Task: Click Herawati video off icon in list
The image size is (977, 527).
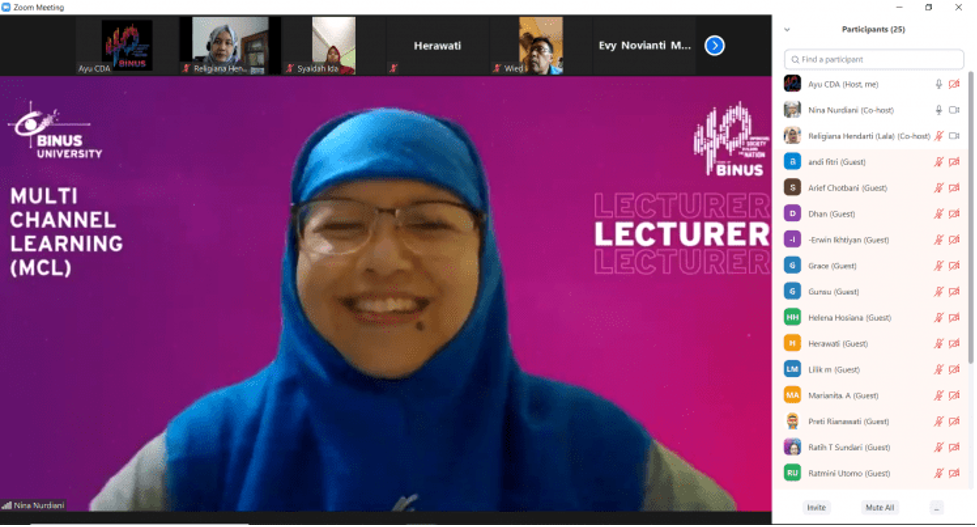Action: 954,344
